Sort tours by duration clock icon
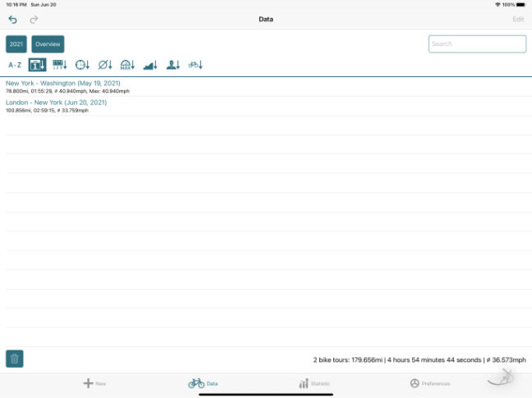532x398 pixels. point(82,65)
